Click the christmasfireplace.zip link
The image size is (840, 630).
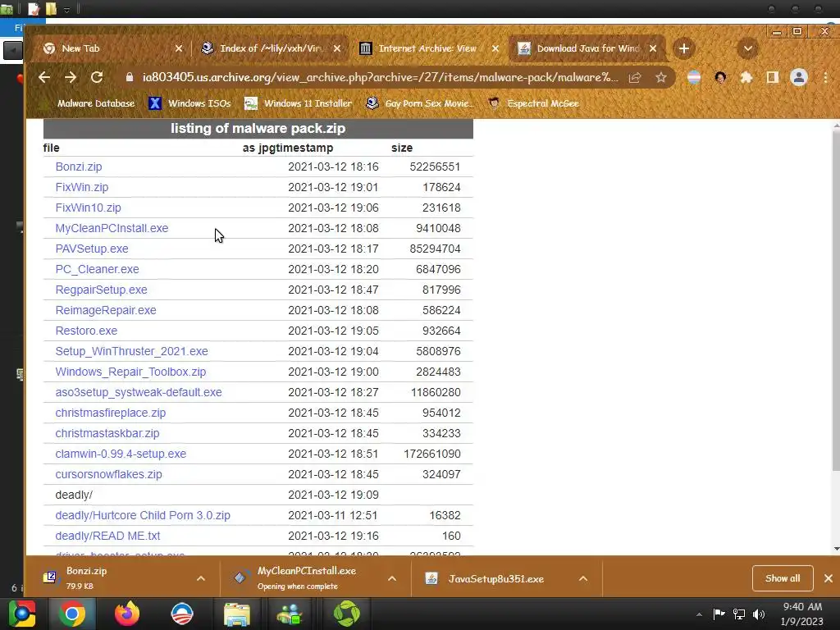(x=111, y=413)
